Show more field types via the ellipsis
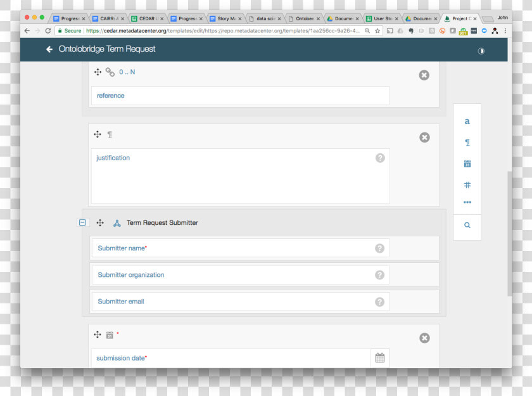 (467, 202)
